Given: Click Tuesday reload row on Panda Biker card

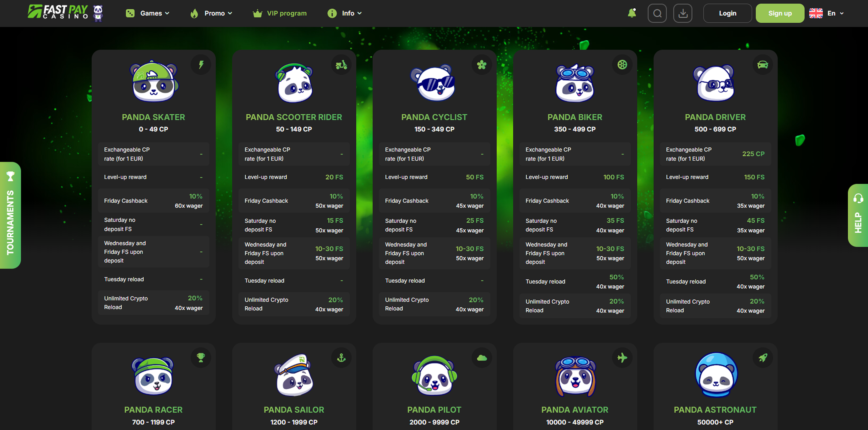Looking at the screenshot, I should pos(575,282).
